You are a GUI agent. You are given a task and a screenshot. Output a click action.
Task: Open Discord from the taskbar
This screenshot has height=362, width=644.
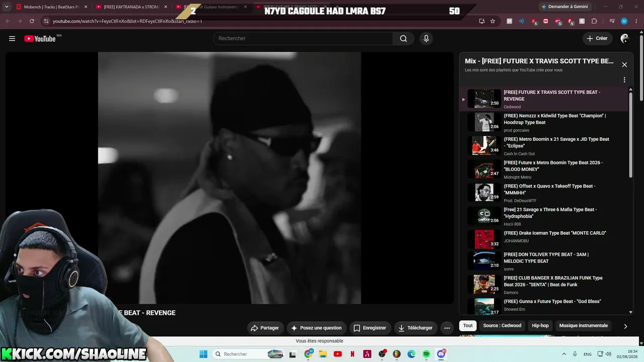pos(441,354)
